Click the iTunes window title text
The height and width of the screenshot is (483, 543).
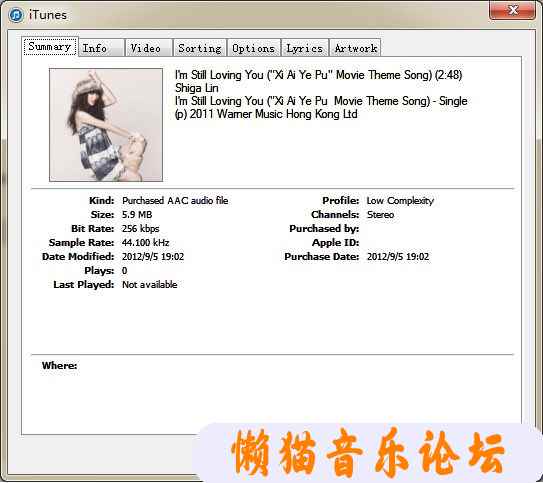[48, 15]
